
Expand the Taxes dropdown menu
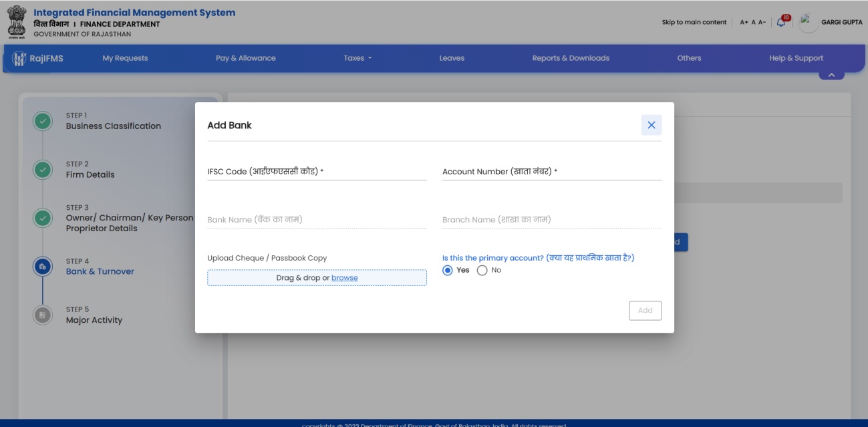357,58
